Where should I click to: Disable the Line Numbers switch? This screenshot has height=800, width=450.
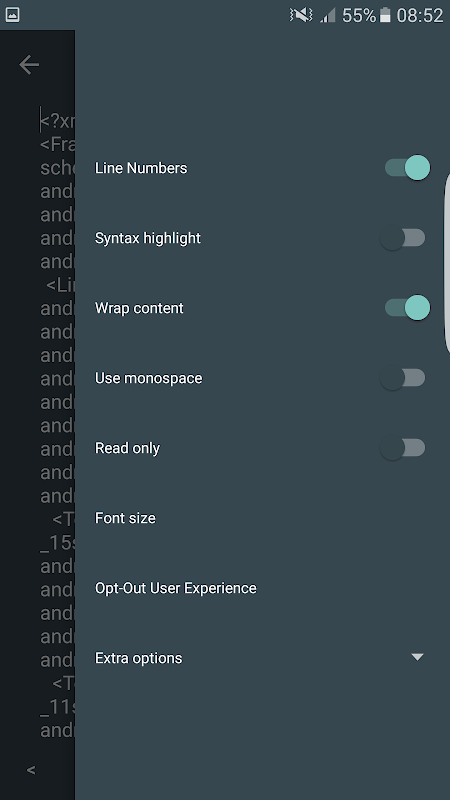[x=407, y=168]
